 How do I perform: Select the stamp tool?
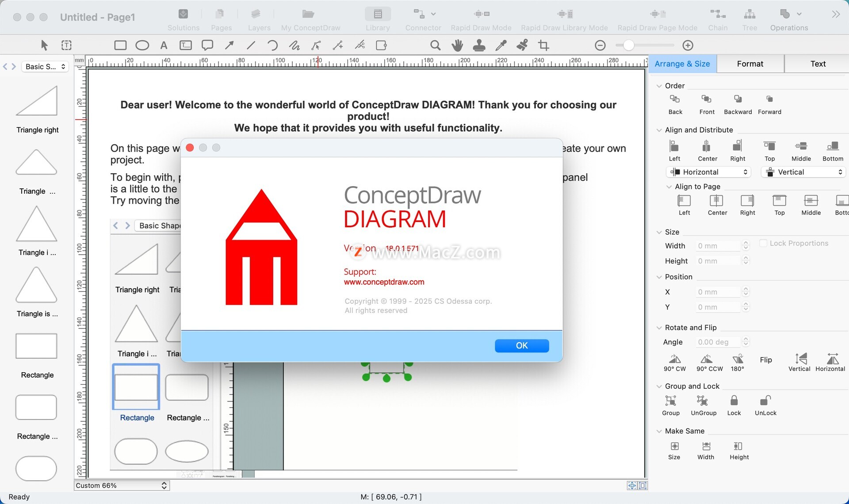tap(479, 45)
